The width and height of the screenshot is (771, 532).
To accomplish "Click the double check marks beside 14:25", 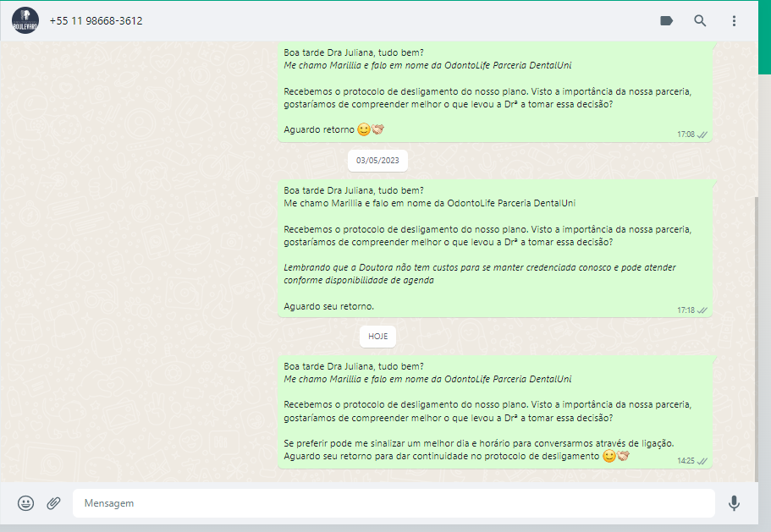I will tap(702, 461).
